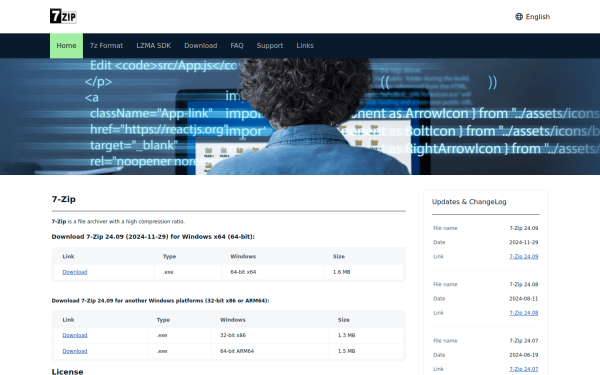Click the 2024-11-29 date in changelog
600x375 pixels.
tap(523, 242)
